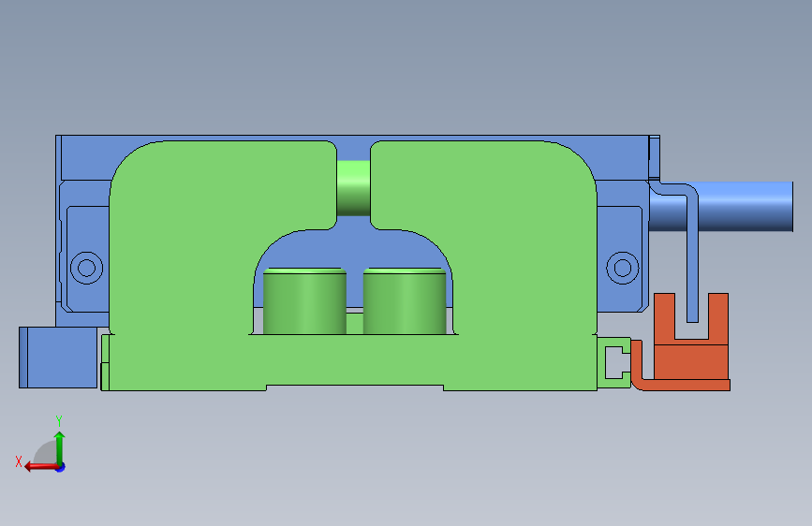The width and height of the screenshot is (812, 526).
Task: Select the right green cylinder inside the cavity
Action: [x=405, y=300]
